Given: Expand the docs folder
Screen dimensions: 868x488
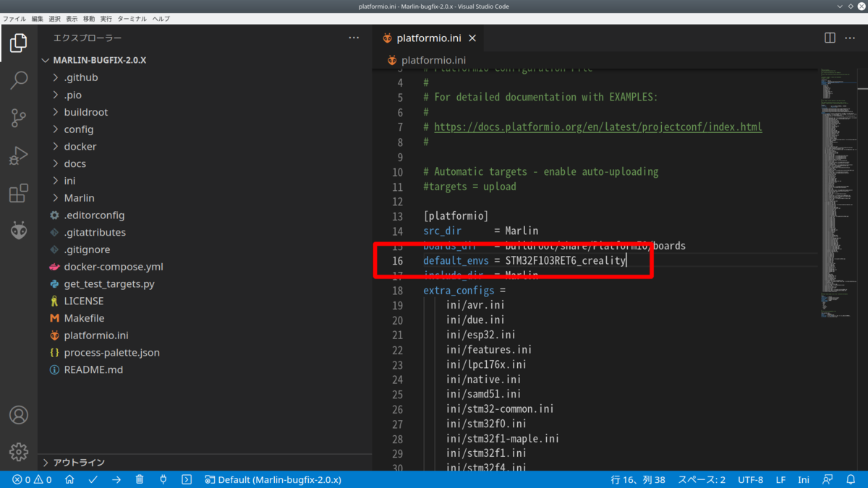Looking at the screenshot, I should [x=205, y=163].
